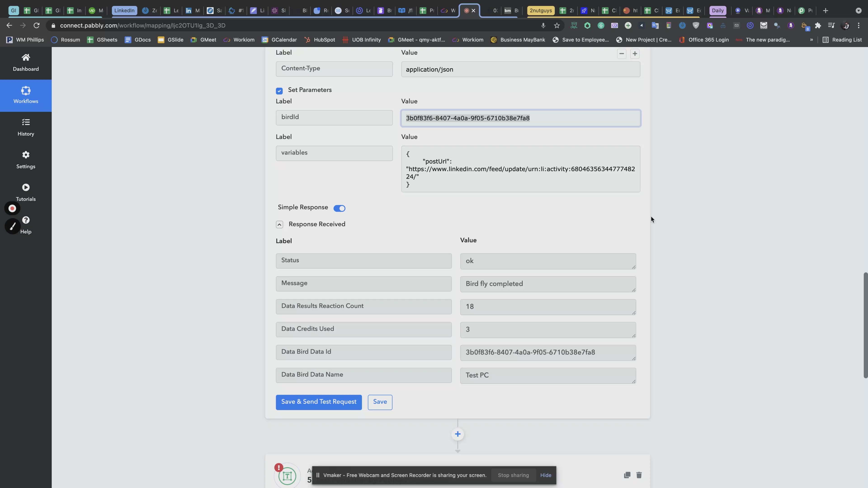The image size is (868, 488).
Task: Open History in the sidebar
Action: tap(26, 128)
